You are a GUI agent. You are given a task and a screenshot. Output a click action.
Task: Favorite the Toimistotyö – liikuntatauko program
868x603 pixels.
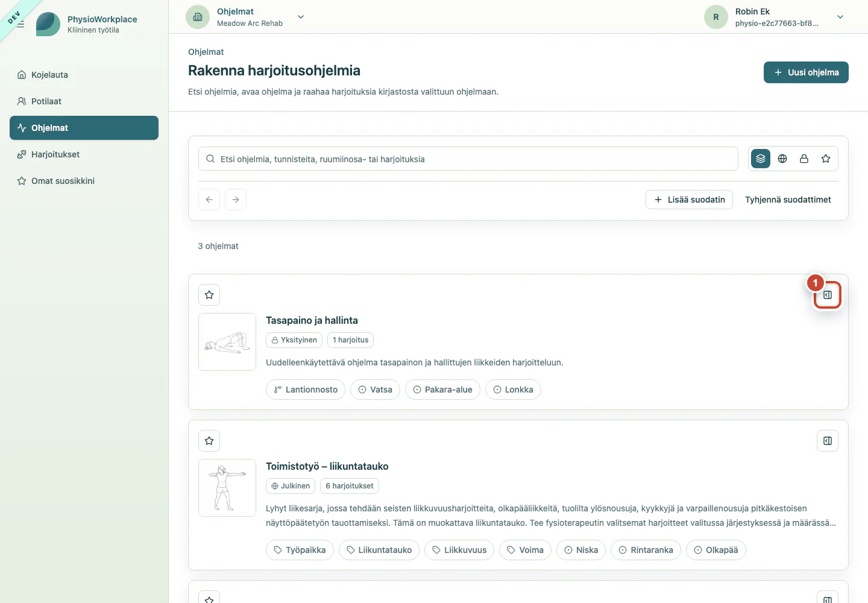pos(209,441)
